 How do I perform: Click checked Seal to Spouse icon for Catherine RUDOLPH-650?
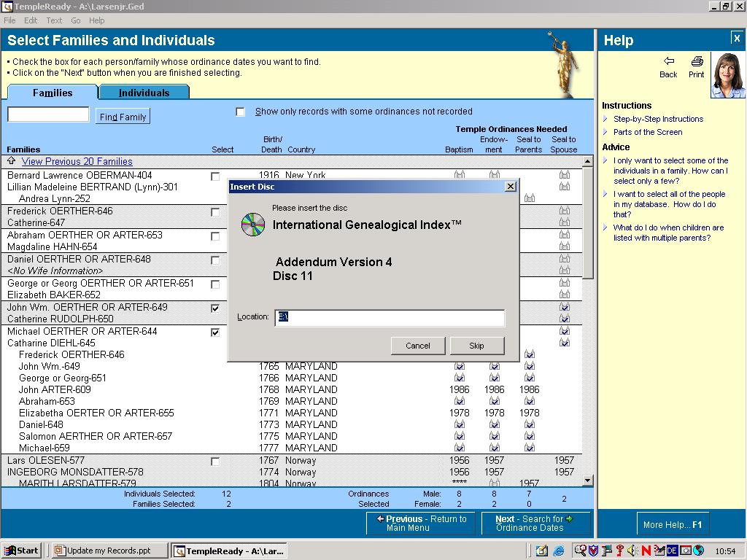[x=565, y=319]
